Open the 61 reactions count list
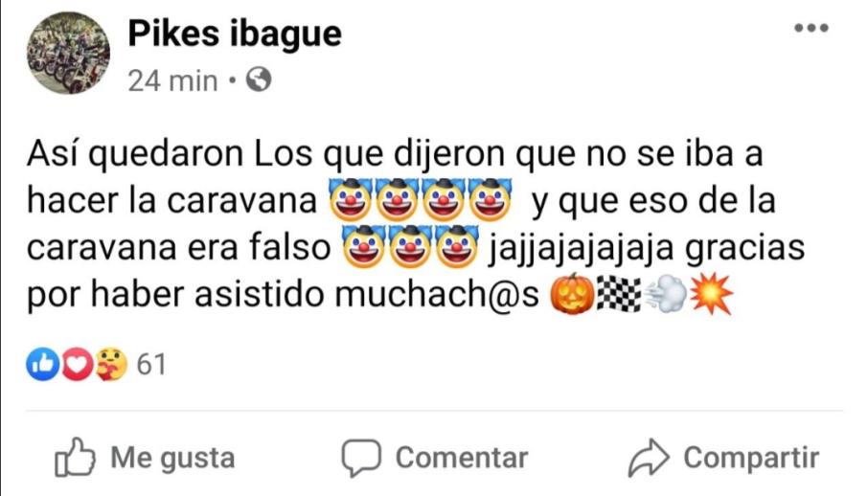Viewport: 868px width, 496px height. pyautogui.click(x=151, y=364)
